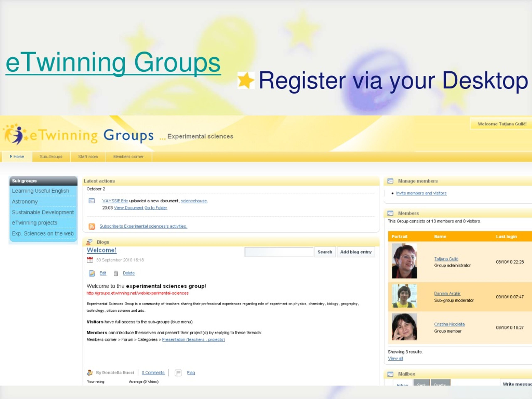
Task: Click the 0 Comments link
Action: [x=153, y=373]
